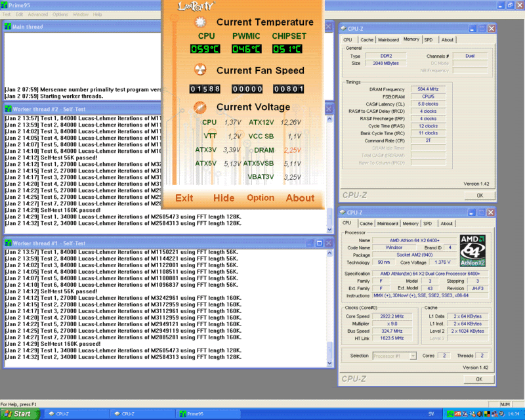Click the speaker volume tray icon
This screenshot has height=420, width=525.
pos(480,414)
